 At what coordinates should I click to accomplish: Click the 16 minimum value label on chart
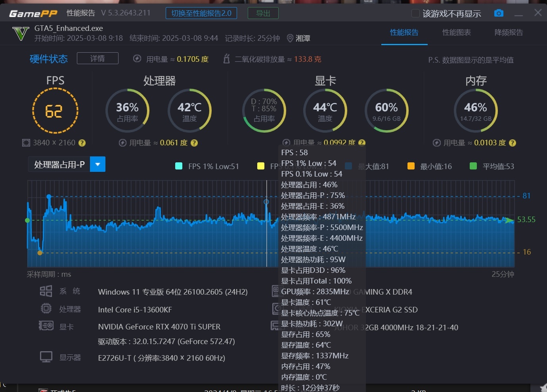(x=527, y=252)
